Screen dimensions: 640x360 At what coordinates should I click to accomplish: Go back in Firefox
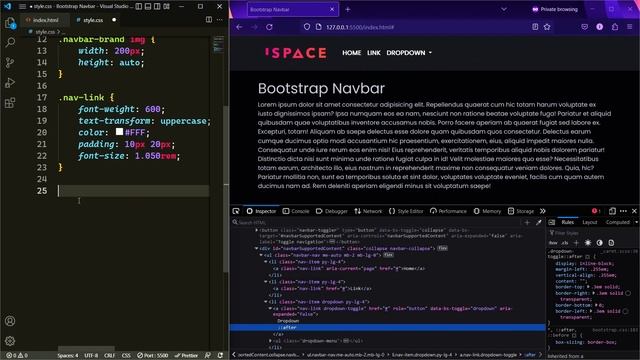(240, 27)
